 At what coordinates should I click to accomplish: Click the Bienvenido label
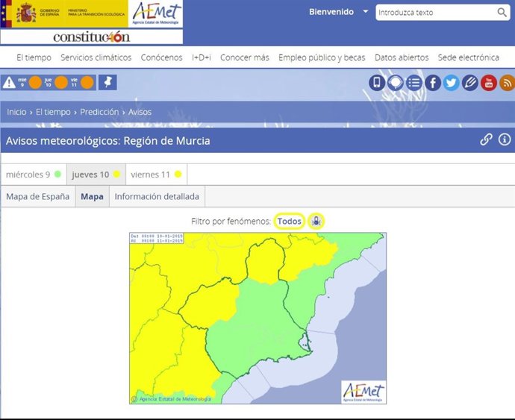coord(331,12)
